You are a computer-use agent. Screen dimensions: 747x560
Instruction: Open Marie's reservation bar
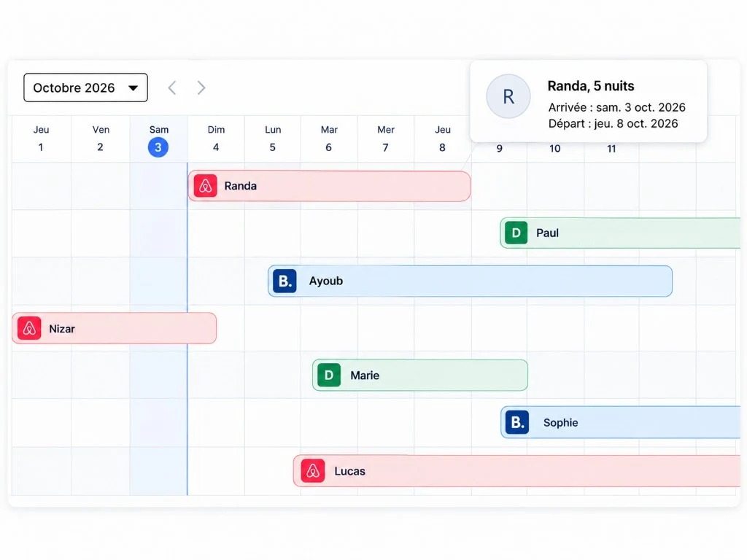(x=420, y=376)
